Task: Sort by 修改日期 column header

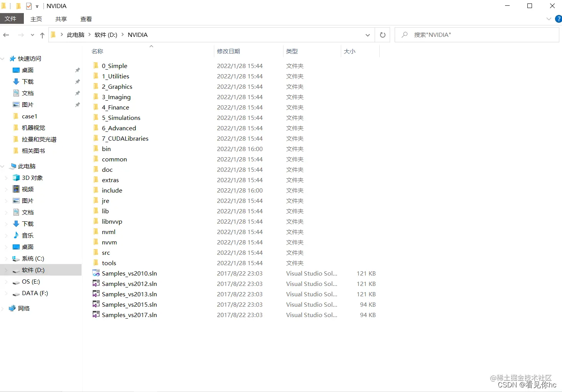Action: [248, 51]
